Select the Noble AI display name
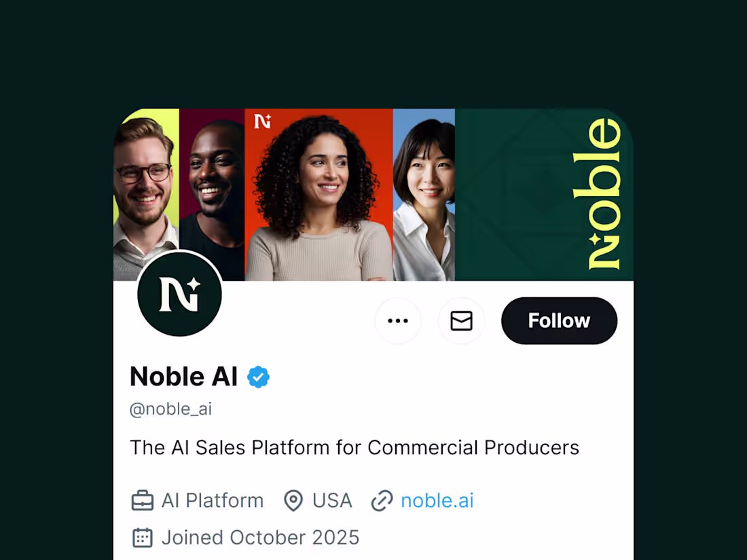 183,376
